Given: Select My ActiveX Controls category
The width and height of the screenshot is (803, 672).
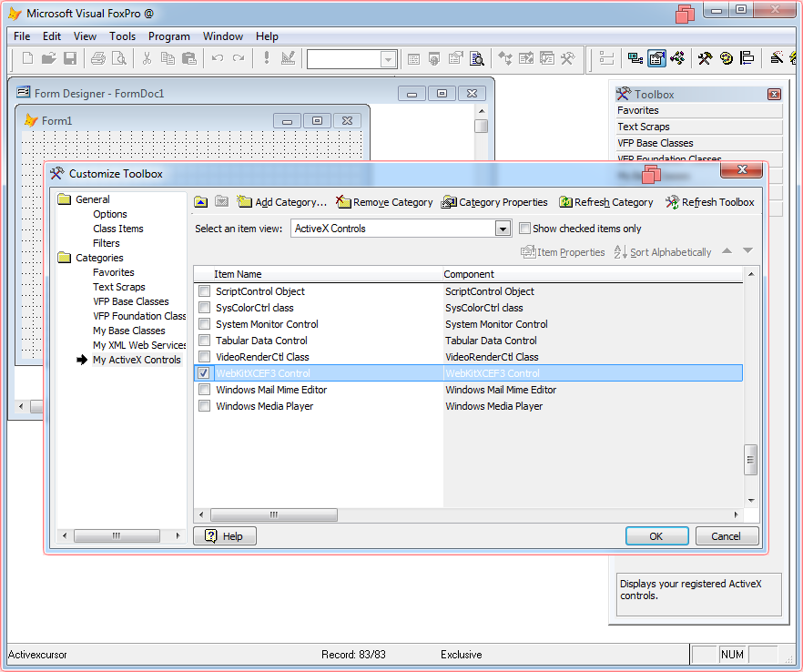Looking at the screenshot, I should (x=137, y=360).
